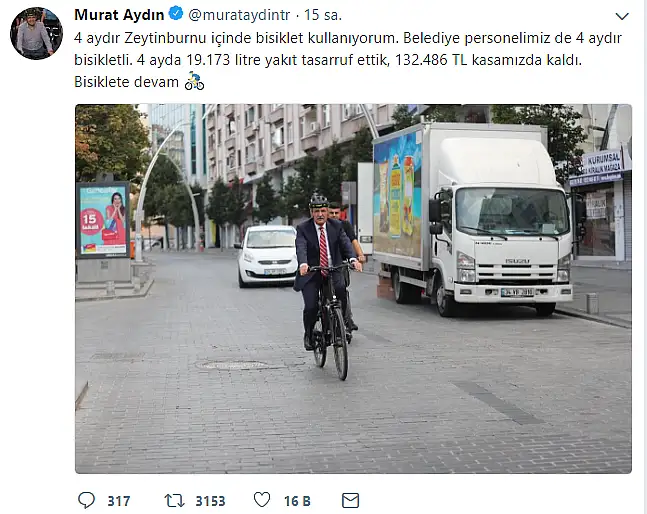
Task: Click the 15 sa. timestamp
Action: (323, 15)
